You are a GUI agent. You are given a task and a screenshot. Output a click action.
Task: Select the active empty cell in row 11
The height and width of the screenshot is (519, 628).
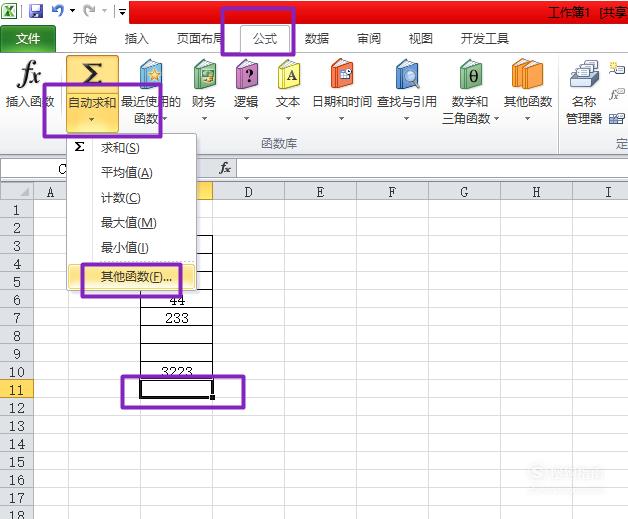(x=177, y=389)
